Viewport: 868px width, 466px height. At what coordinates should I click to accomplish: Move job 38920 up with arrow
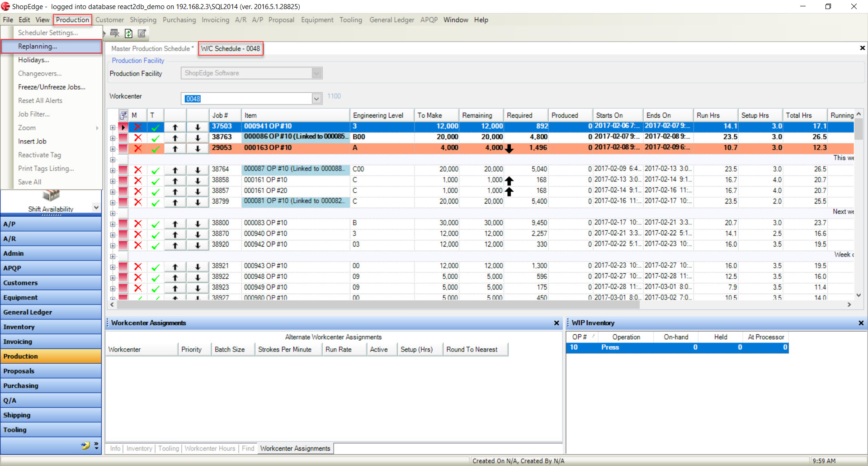pos(175,245)
